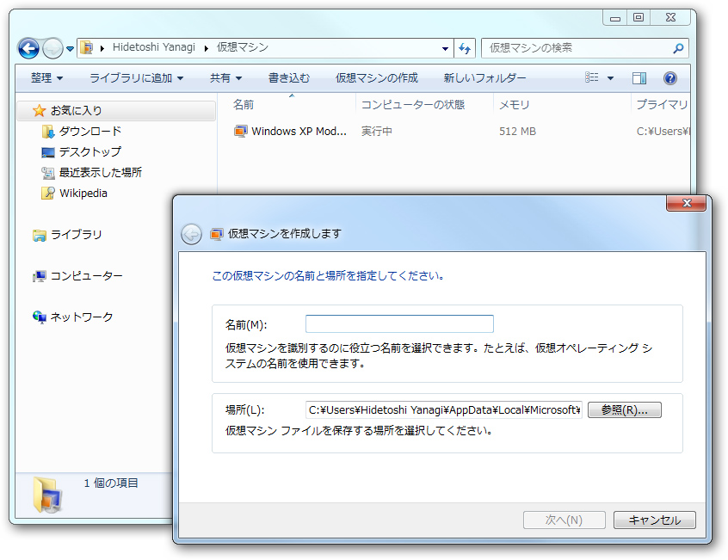Toggle the preview pane
The width and height of the screenshot is (728, 560).
[x=639, y=77]
